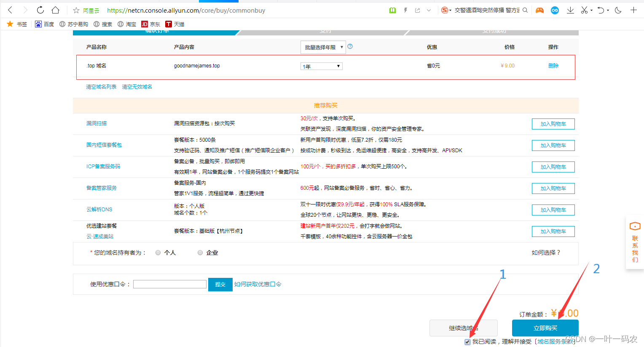Click the help icon beside 批量选择年限

[x=350, y=46]
